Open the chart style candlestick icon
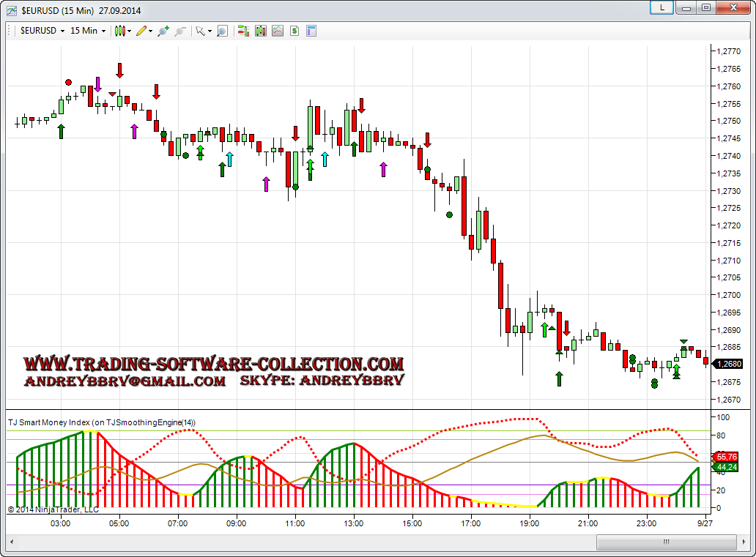 coord(121,31)
